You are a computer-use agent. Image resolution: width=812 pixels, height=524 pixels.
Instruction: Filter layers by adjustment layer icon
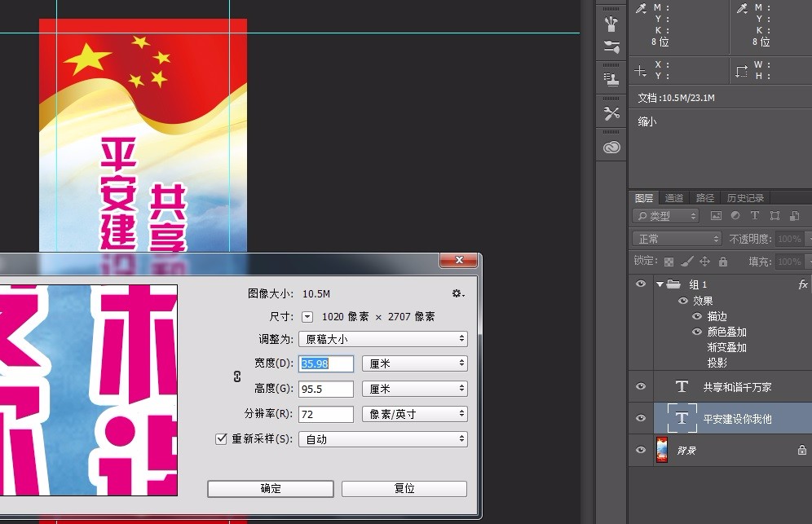coord(735,215)
